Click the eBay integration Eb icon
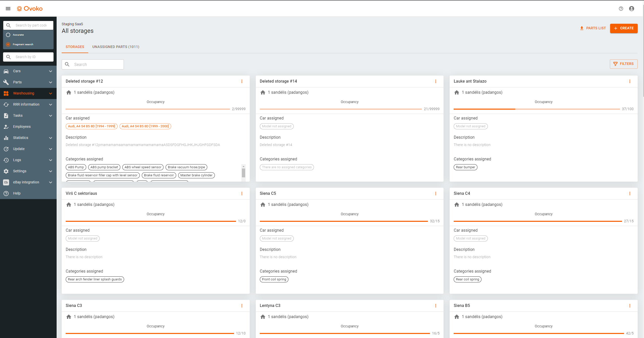 click(6, 182)
